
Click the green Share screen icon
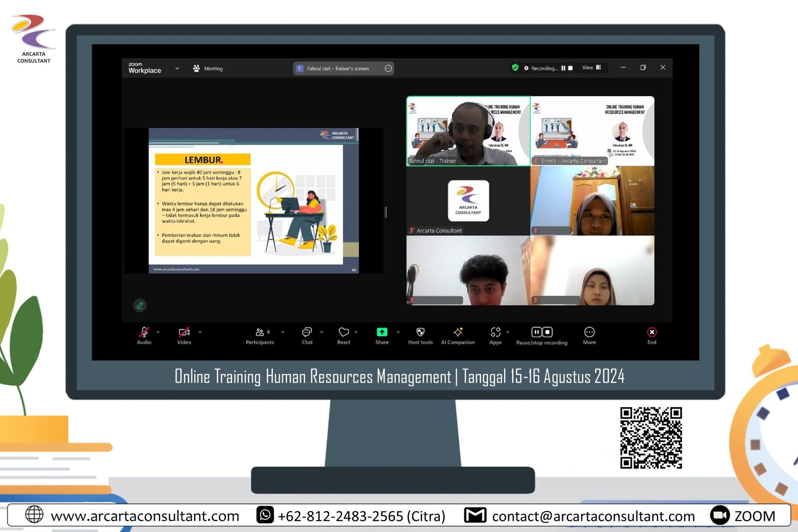click(x=382, y=333)
